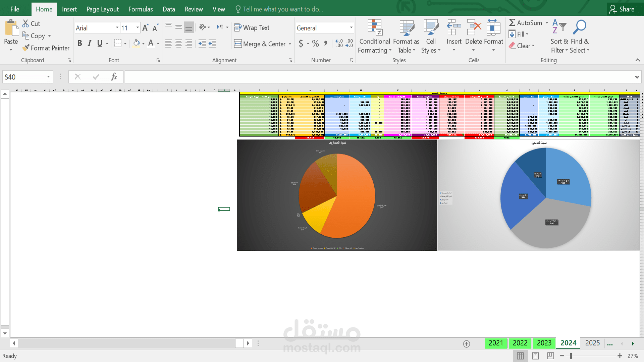Zoom in with plus button
The height and width of the screenshot is (362, 644).
(620, 356)
